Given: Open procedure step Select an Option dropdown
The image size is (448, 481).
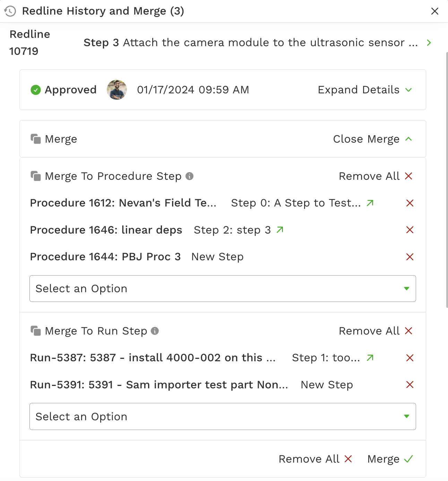Looking at the screenshot, I should (x=223, y=289).
